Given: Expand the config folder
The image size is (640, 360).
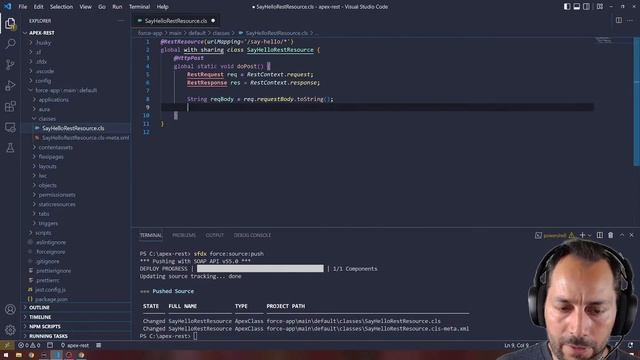Looking at the screenshot, I should click(43, 81).
